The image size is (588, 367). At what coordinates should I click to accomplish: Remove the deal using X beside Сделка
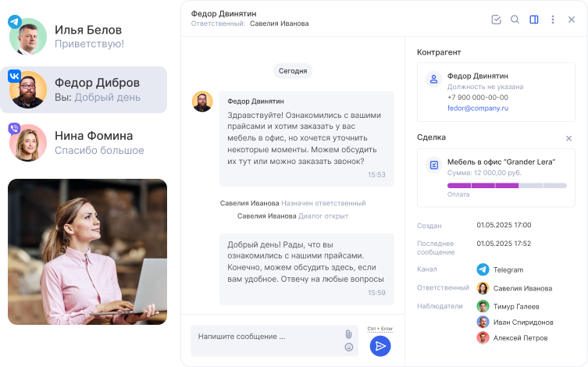568,138
